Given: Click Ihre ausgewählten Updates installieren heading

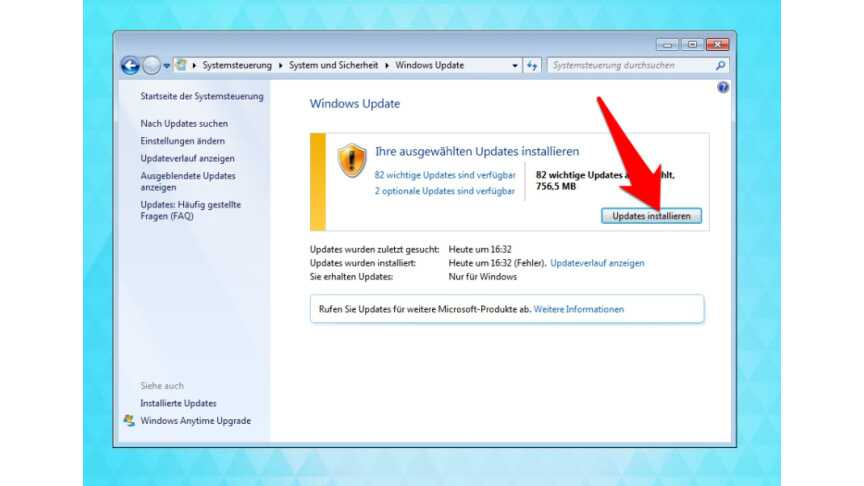Looking at the screenshot, I should click(477, 151).
